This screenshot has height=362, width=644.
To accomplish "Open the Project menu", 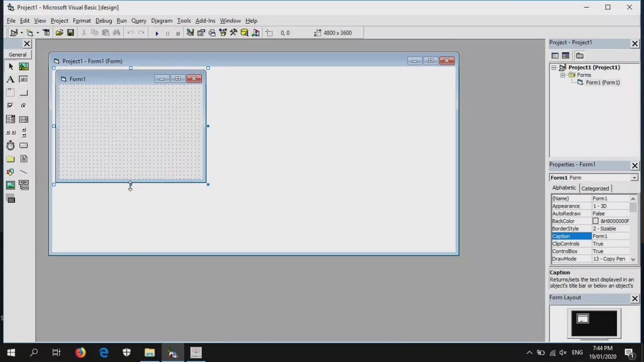I will [59, 21].
